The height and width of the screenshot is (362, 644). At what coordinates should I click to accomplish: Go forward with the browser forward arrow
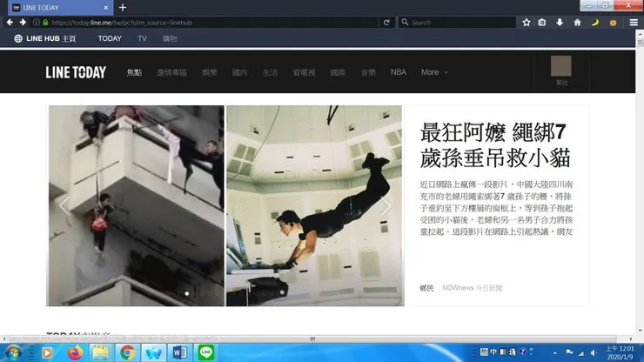coord(23,22)
